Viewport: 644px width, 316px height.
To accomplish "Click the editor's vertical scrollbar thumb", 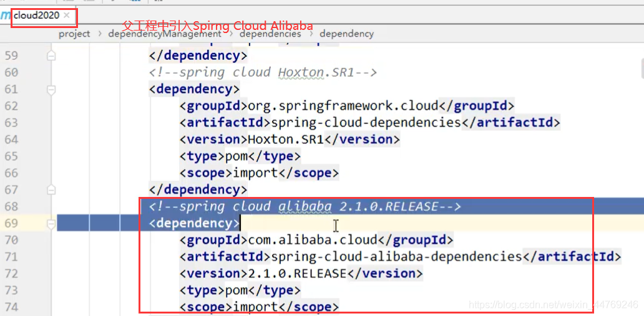I will point(642,68).
